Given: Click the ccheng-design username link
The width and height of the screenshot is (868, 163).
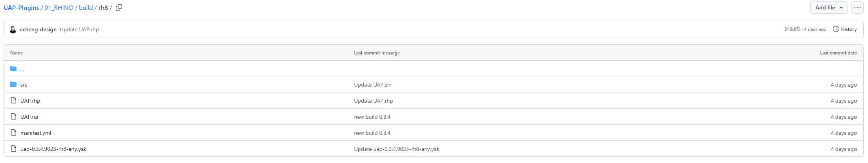Looking at the screenshot, I should click(38, 29).
